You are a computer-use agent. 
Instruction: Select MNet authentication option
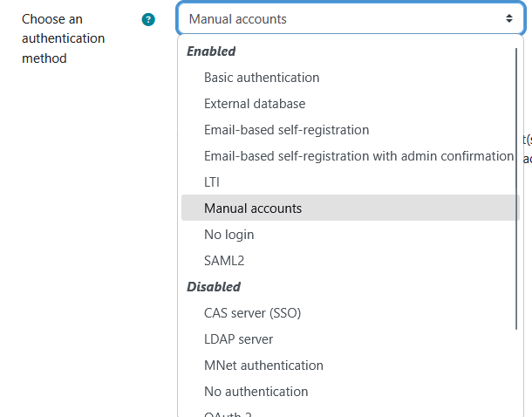[263, 366]
